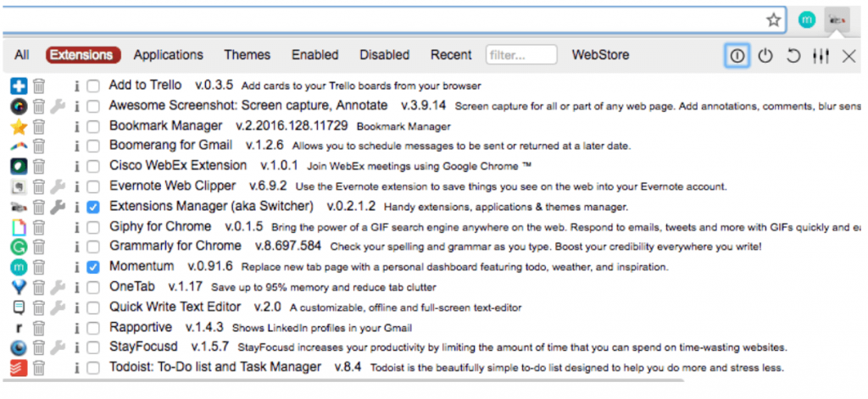Switch to the All tab
The image size is (868, 399).
(x=22, y=55)
